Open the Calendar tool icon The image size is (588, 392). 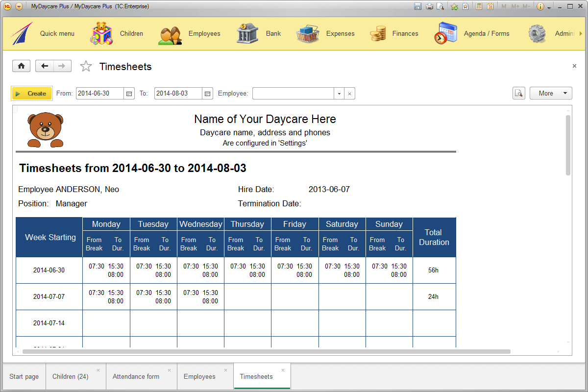point(490,6)
